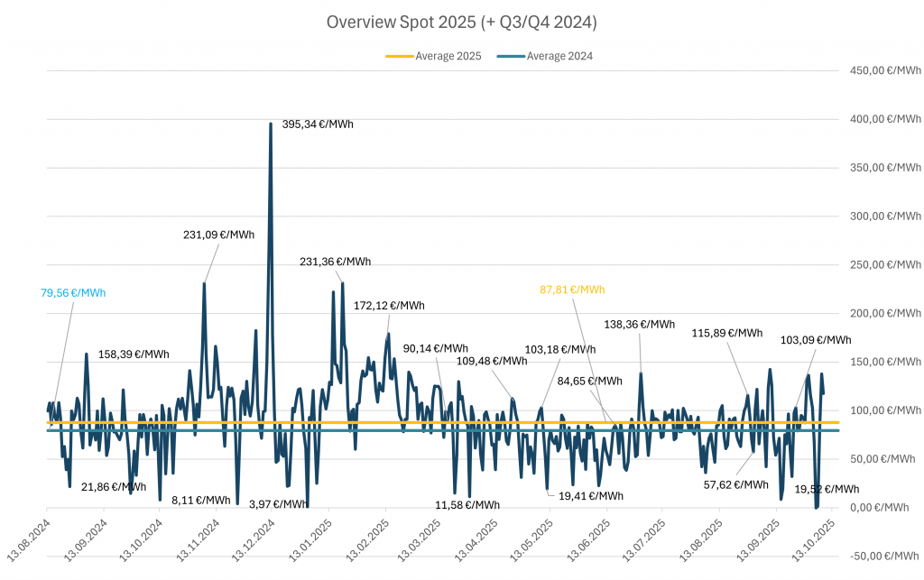The height and width of the screenshot is (580, 924).
Task: Select the Average 2024 legend entry
Action: 559,56
